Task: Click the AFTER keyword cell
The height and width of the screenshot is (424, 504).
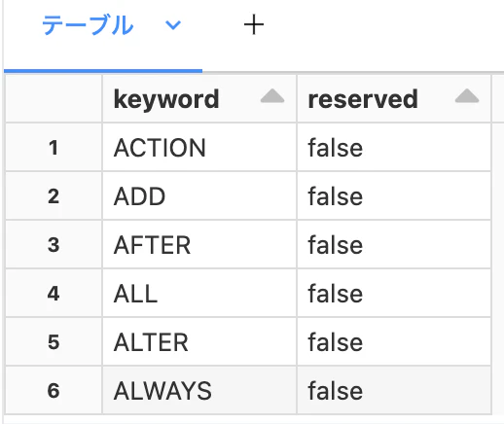Action: [199, 244]
